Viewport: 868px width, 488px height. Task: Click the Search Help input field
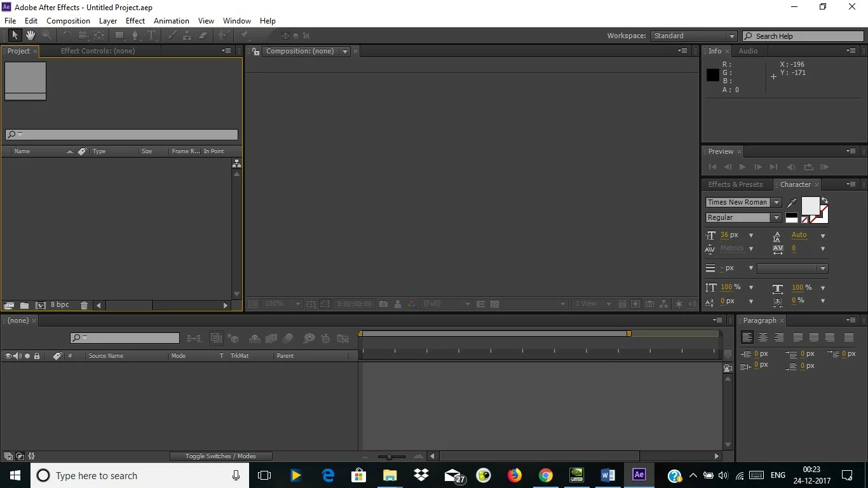pos(803,36)
